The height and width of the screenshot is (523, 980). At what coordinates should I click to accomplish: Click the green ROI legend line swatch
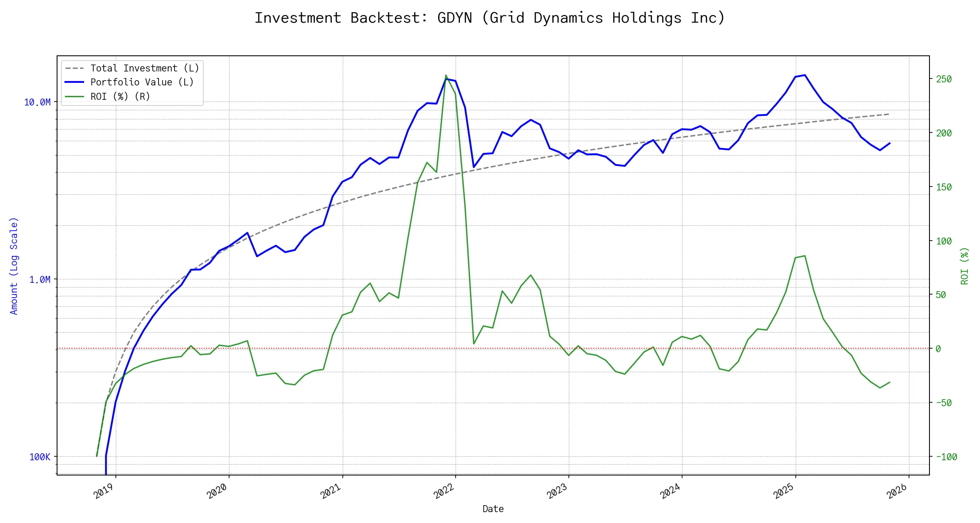click(x=74, y=97)
